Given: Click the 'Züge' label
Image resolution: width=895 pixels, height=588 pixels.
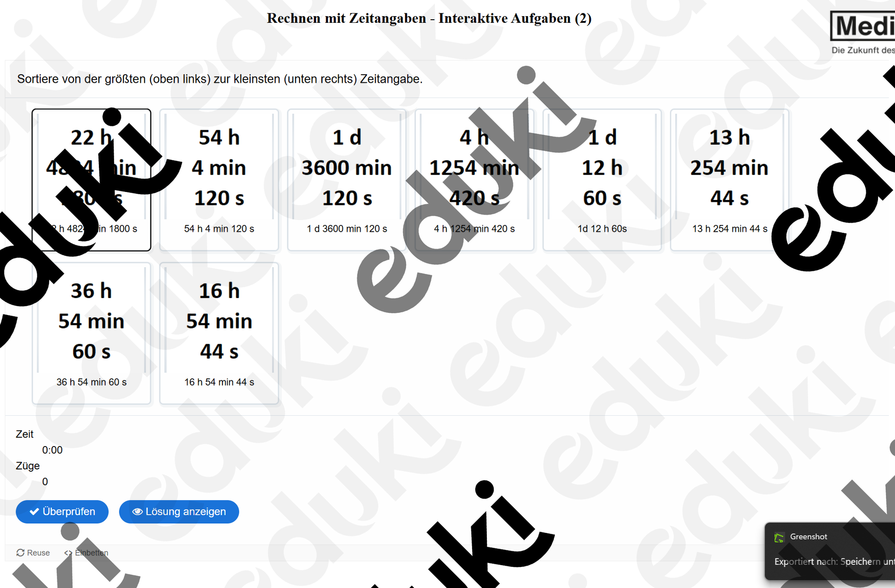Looking at the screenshot, I should pyautogui.click(x=28, y=466).
